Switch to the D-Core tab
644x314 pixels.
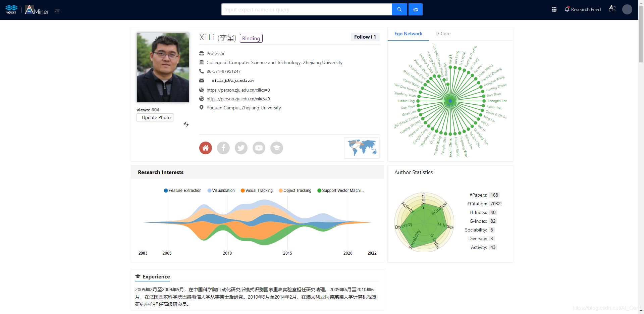tap(443, 34)
